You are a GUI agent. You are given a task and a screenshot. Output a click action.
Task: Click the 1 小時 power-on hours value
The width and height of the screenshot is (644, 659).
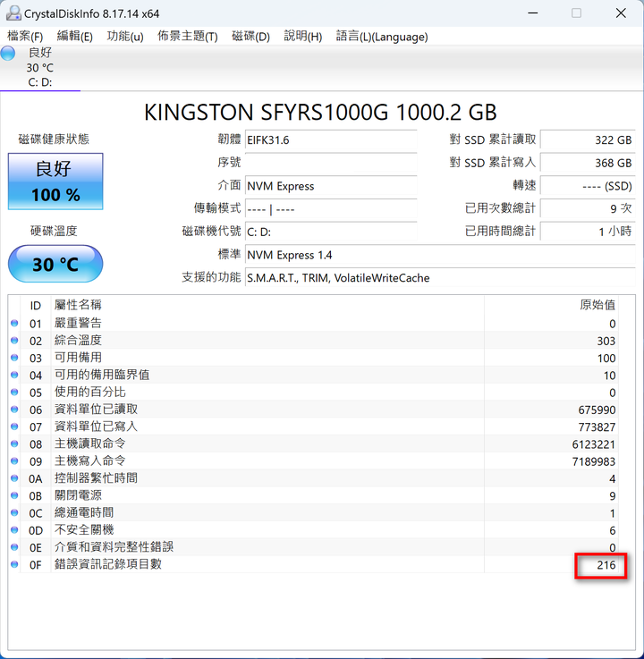[x=588, y=232]
